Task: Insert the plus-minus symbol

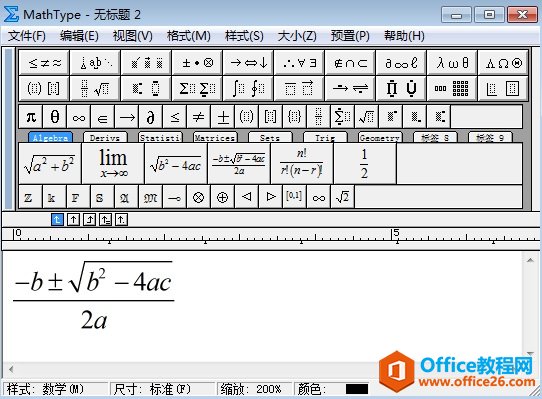Action: [x=223, y=117]
